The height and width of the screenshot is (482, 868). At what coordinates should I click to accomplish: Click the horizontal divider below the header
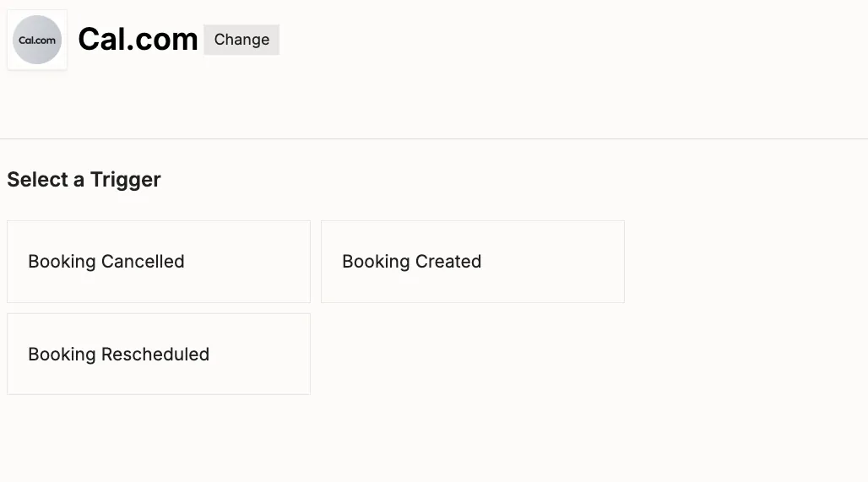click(434, 138)
